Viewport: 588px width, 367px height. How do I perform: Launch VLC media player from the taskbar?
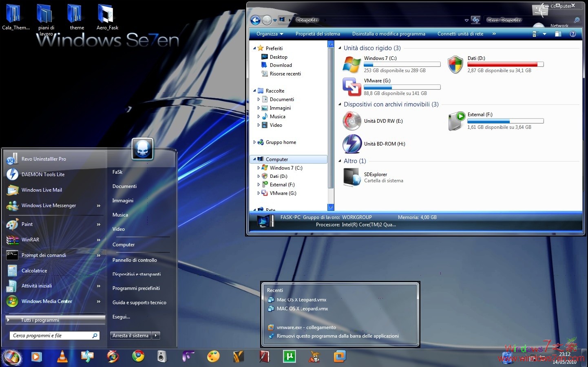[x=62, y=356]
